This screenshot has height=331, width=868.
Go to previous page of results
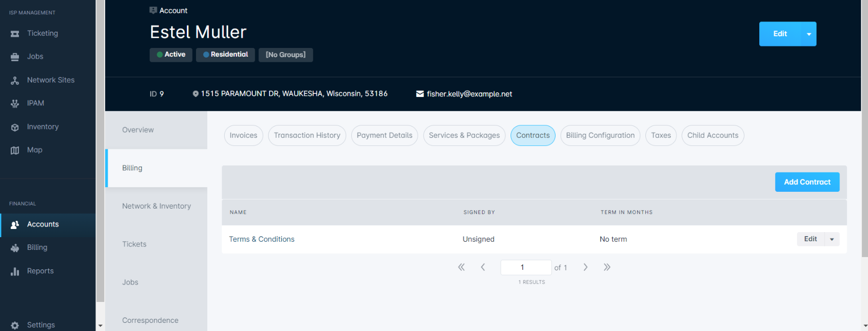[x=483, y=267]
